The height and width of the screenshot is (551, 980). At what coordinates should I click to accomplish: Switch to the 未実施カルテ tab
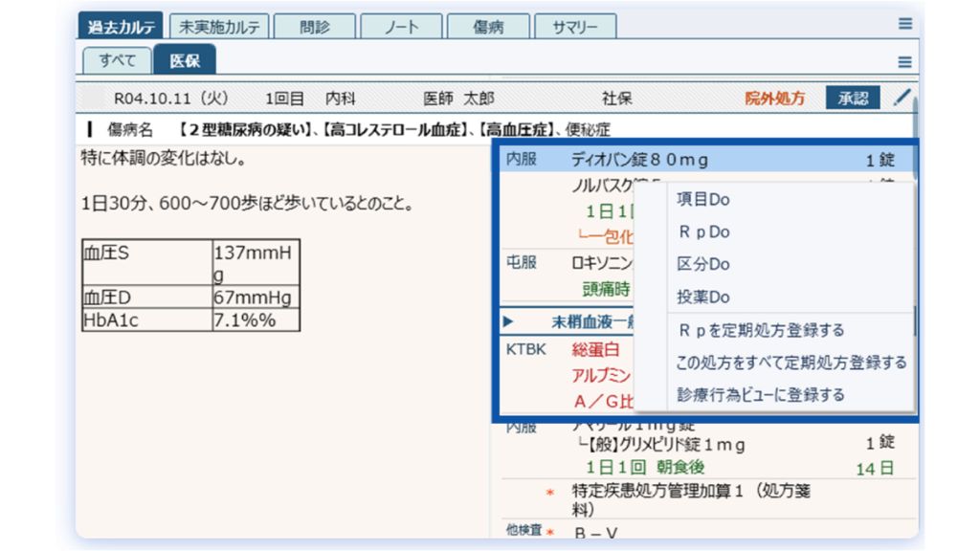[x=219, y=27]
